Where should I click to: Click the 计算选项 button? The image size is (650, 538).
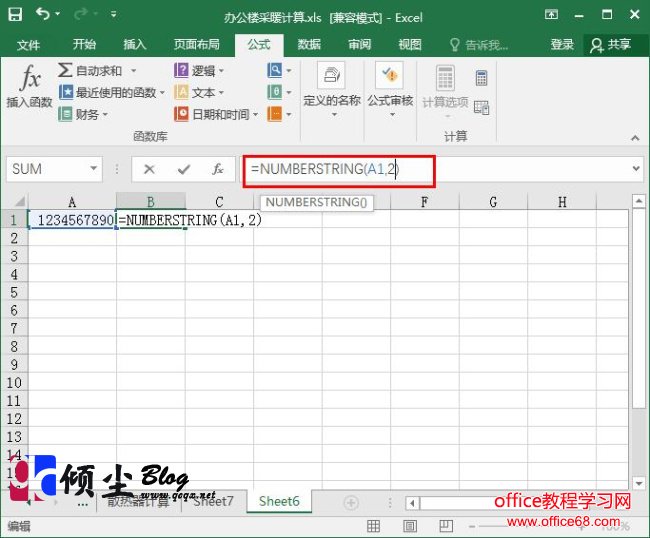[445, 91]
